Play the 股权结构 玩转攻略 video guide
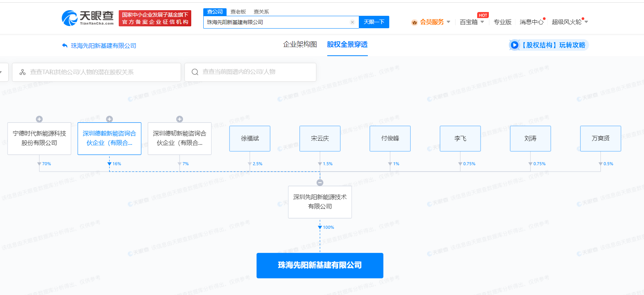 click(x=549, y=45)
